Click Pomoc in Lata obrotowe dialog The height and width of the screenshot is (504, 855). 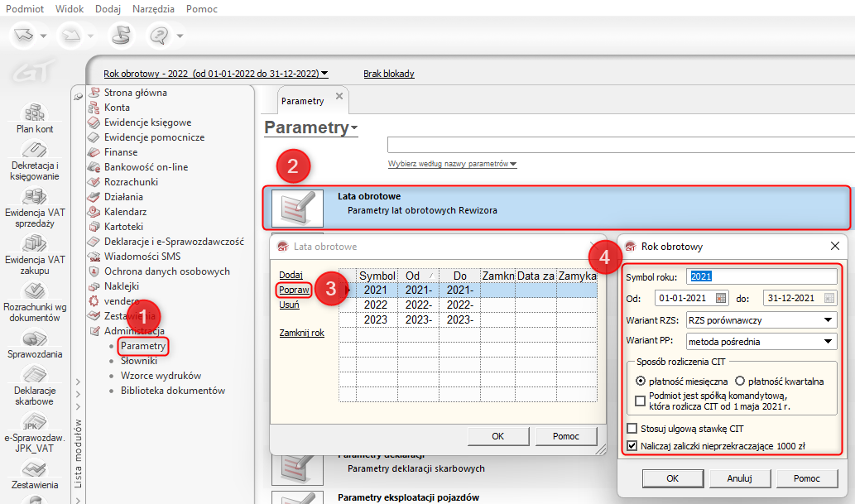(x=565, y=436)
